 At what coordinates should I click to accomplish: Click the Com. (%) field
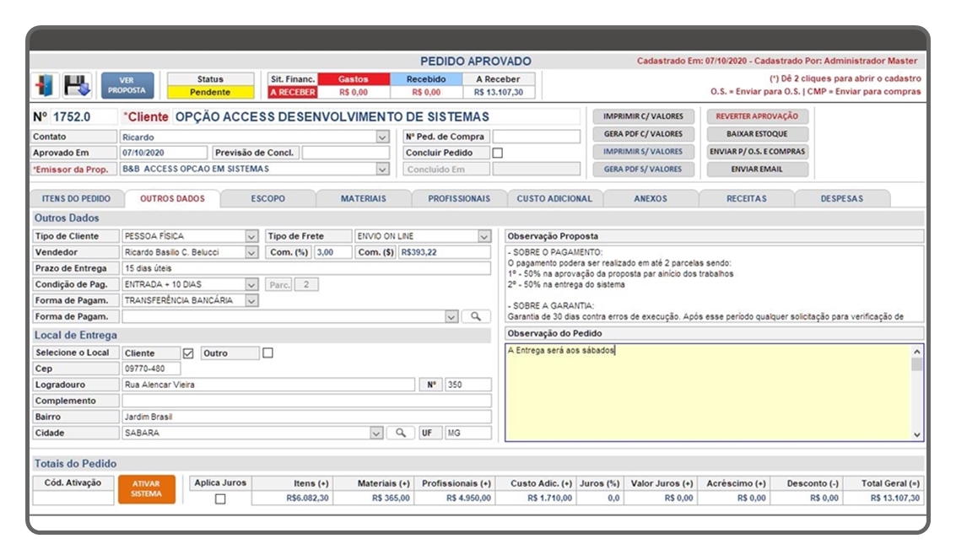(x=333, y=252)
